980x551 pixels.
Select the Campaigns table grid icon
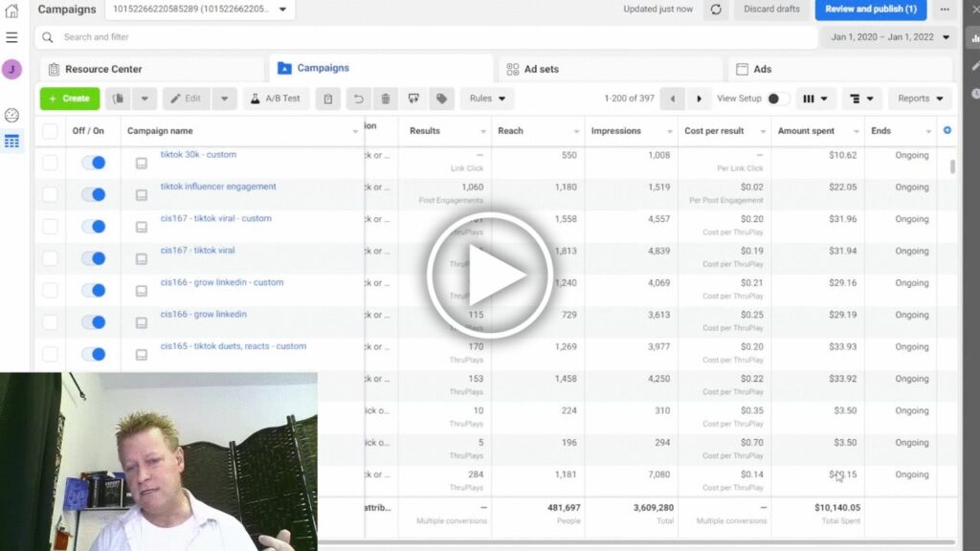(11, 142)
